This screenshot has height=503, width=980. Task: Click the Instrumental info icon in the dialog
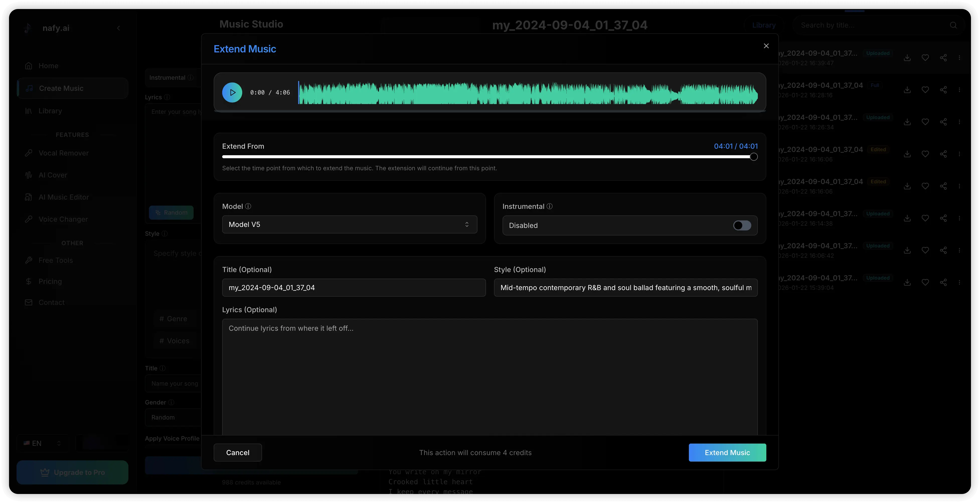pos(550,206)
